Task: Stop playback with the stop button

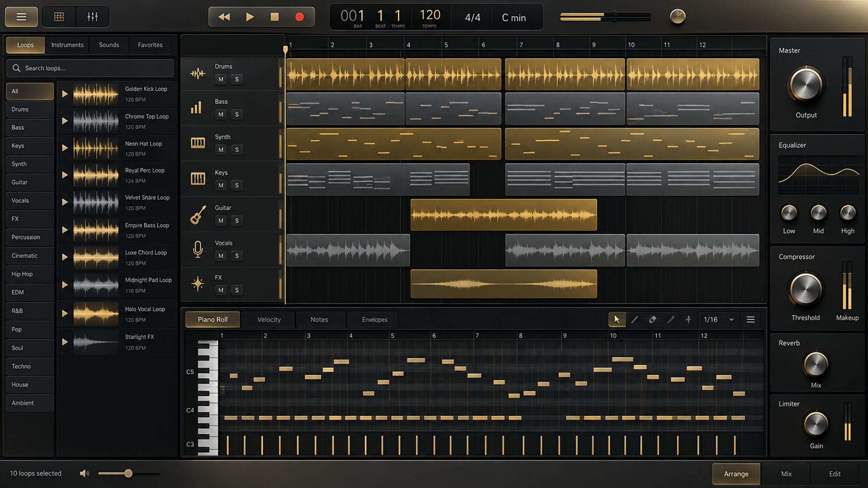Action: click(275, 17)
